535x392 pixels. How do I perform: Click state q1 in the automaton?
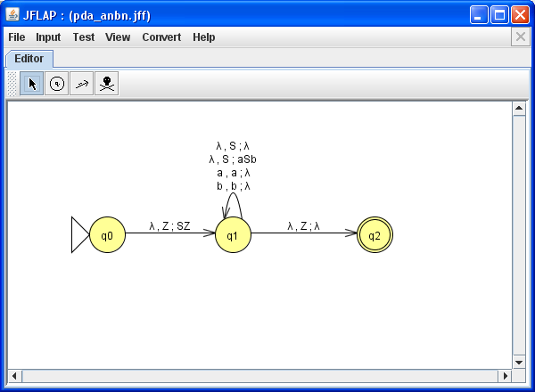coord(233,235)
